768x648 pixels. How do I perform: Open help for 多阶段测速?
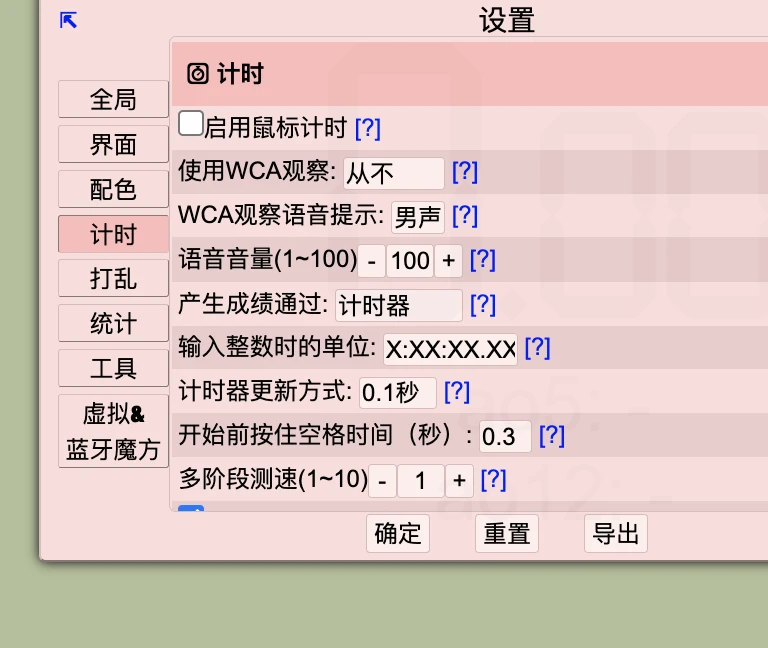pyautogui.click(x=494, y=480)
